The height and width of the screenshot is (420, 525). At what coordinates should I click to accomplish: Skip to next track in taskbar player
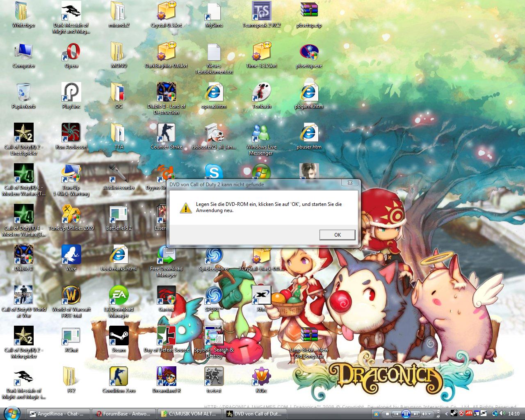(415, 414)
